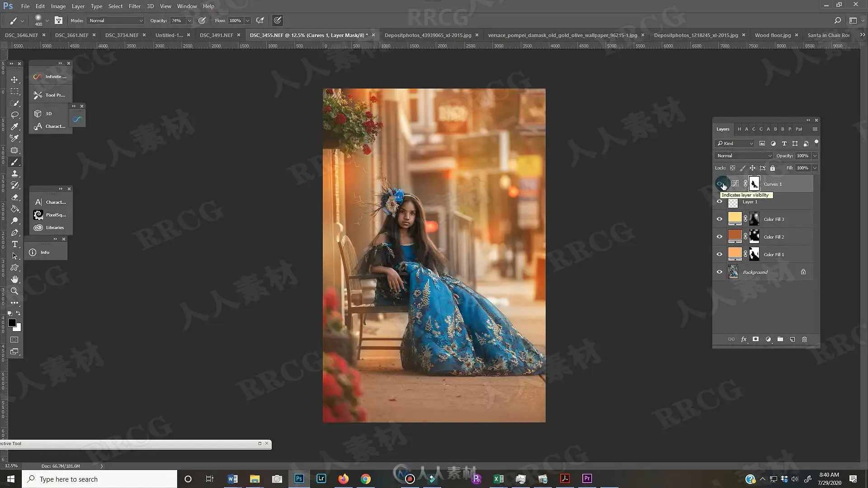This screenshot has height=488, width=868.
Task: Select the Curves 1 layer mask thumbnail
Action: 754,184
